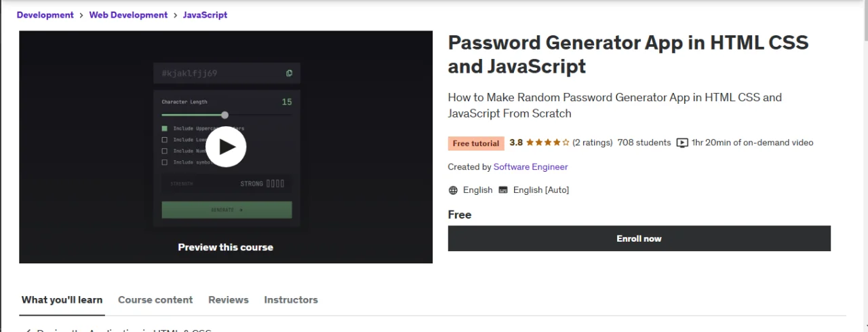
Task: Click the English [Auto] captions label
Action: coord(541,190)
